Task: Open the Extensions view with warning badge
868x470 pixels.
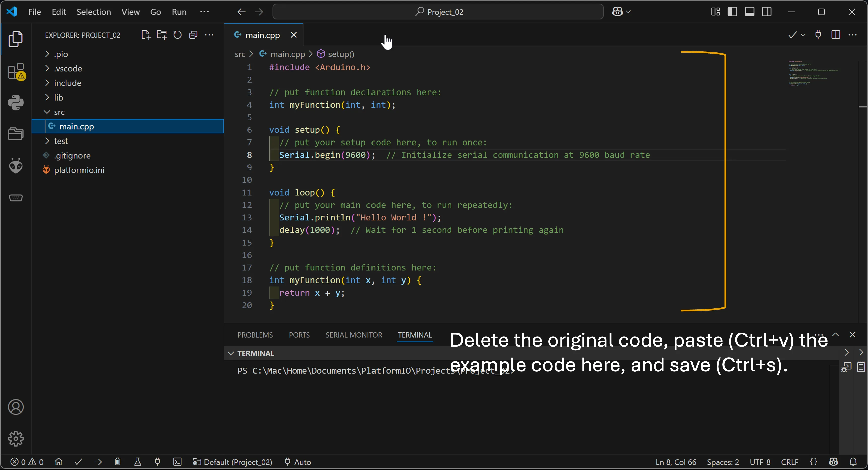Action: pyautogui.click(x=16, y=72)
